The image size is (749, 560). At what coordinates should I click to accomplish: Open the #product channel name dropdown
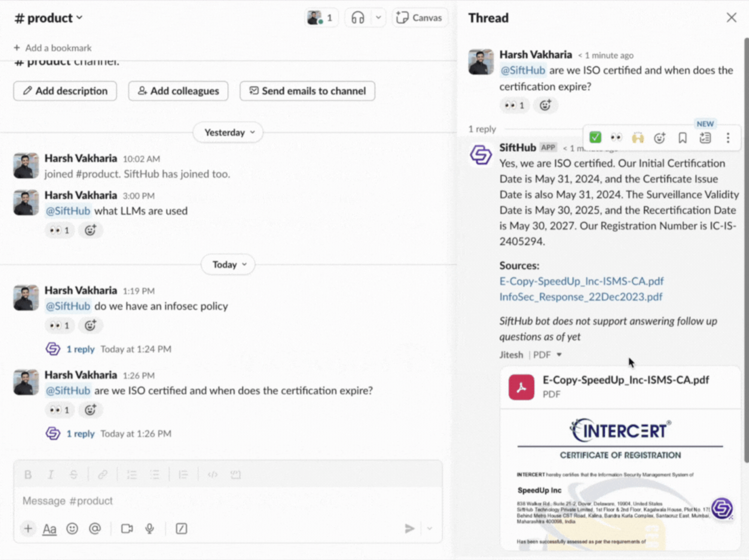(48, 18)
